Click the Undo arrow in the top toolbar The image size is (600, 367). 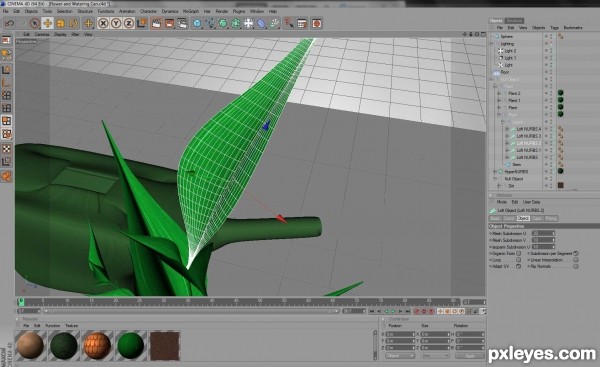coord(9,23)
